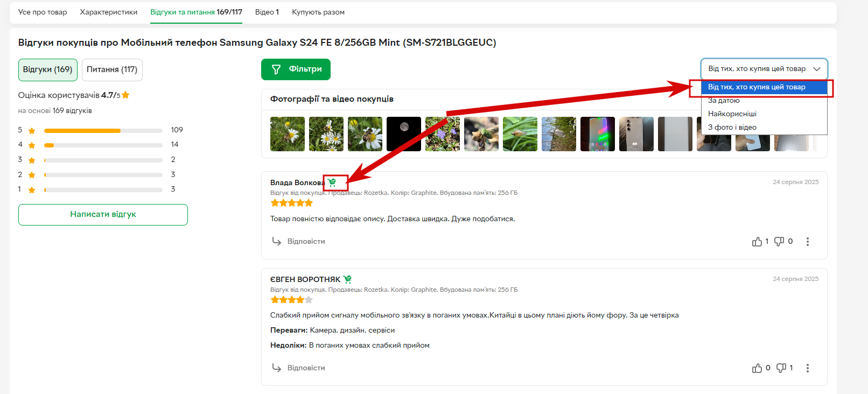Open Купують разом tab
The width and height of the screenshot is (868, 394).
pos(318,12)
